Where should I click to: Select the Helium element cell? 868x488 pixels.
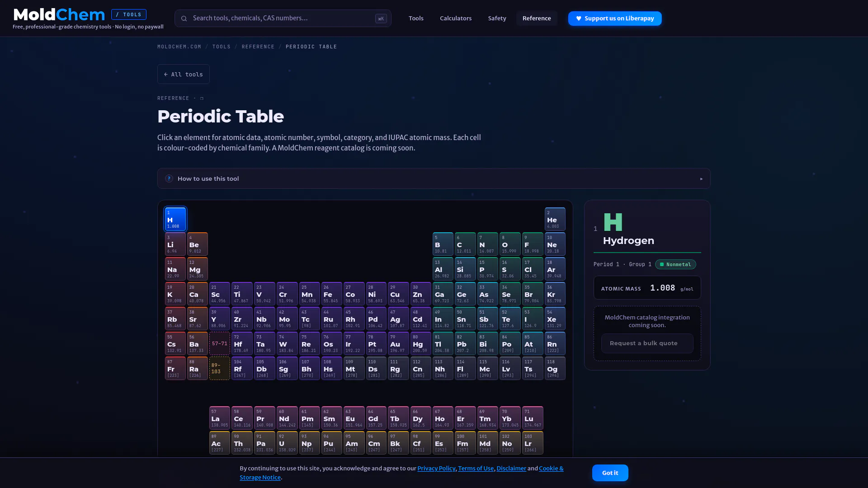[555, 219]
